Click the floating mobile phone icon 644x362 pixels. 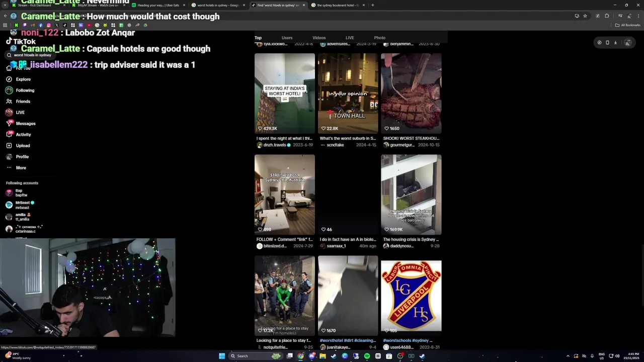pyautogui.click(x=607, y=43)
